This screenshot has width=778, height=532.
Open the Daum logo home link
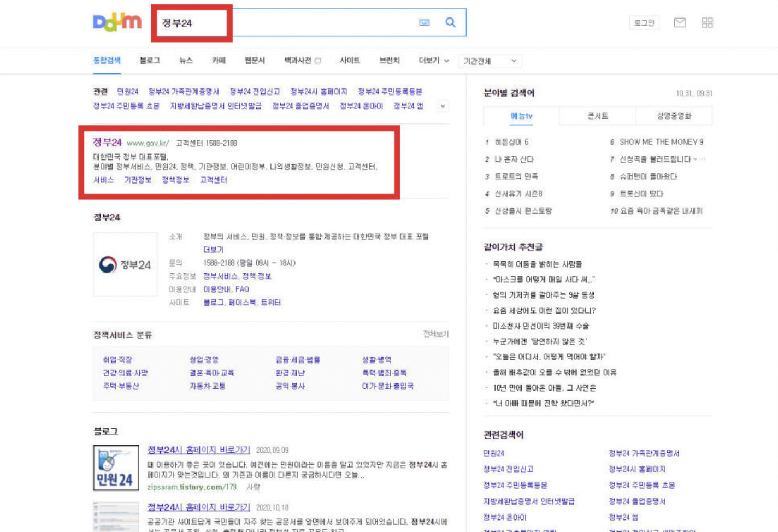coord(117,22)
